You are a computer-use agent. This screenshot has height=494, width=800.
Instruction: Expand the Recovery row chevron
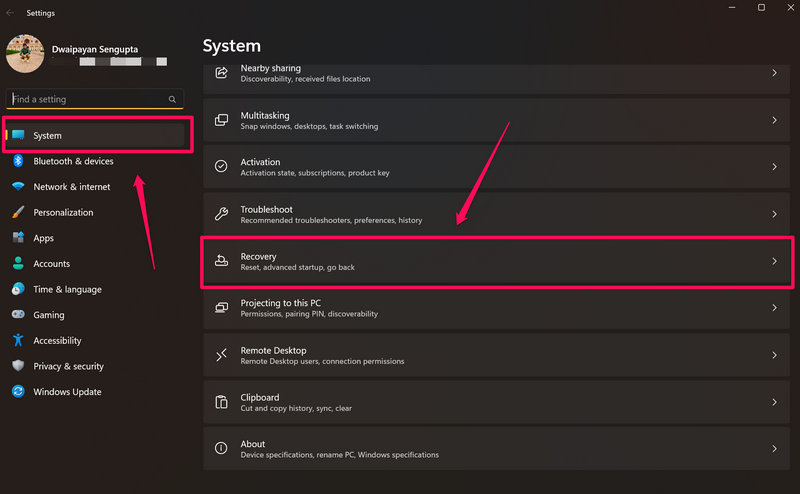point(774,261)
